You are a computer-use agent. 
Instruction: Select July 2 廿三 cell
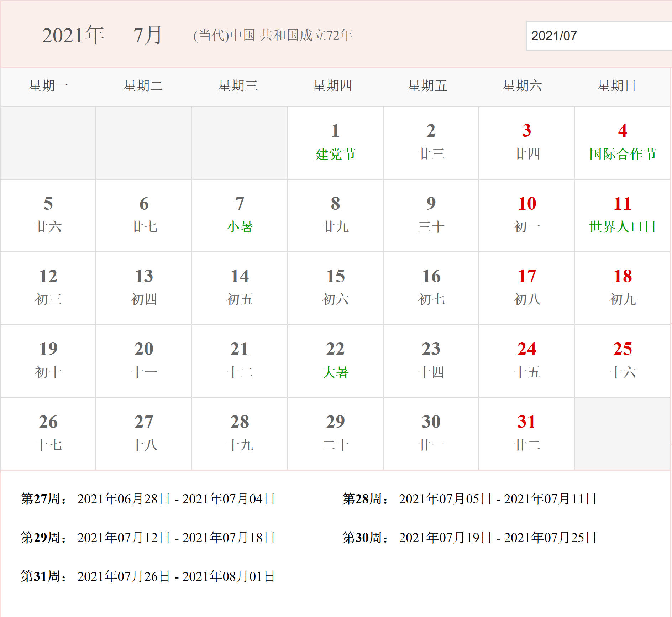[431, 143]
